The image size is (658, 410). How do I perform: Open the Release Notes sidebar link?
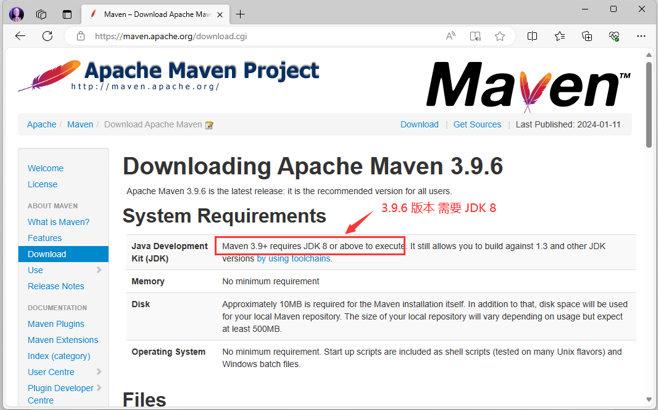(56, 286)
